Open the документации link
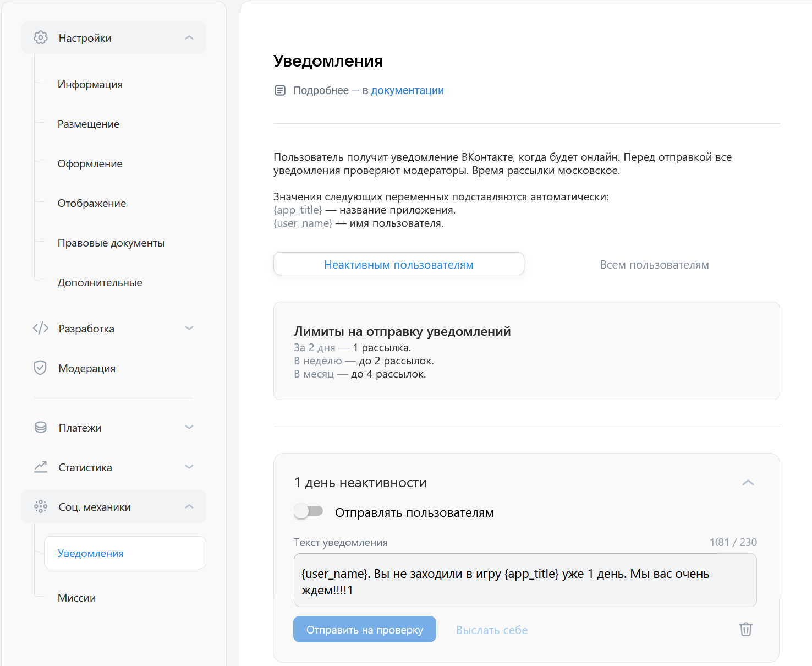 (407, 90)
